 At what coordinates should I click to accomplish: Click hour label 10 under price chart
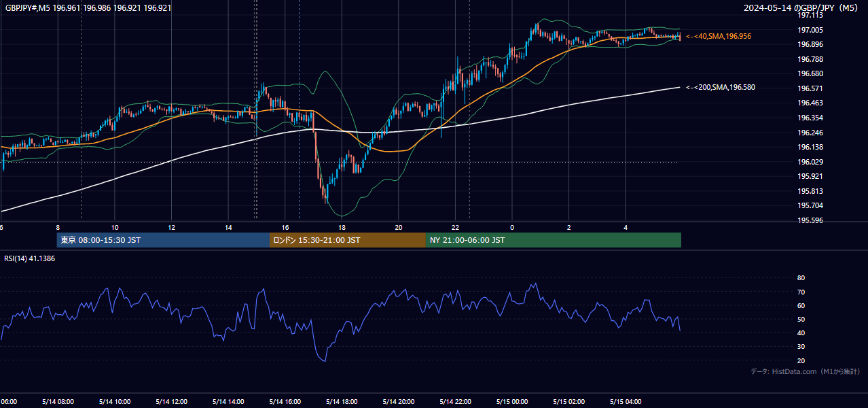115,227
